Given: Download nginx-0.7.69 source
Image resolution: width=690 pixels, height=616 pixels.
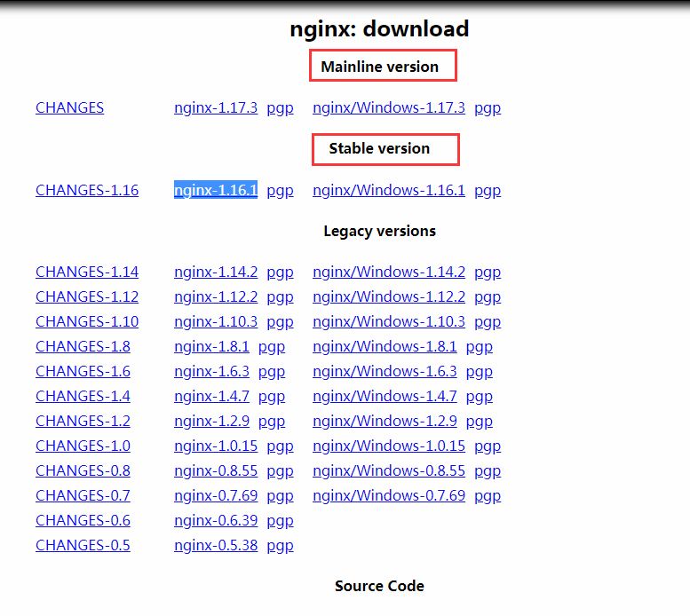Looking at the screenshot, I should [x=216, y=495].
